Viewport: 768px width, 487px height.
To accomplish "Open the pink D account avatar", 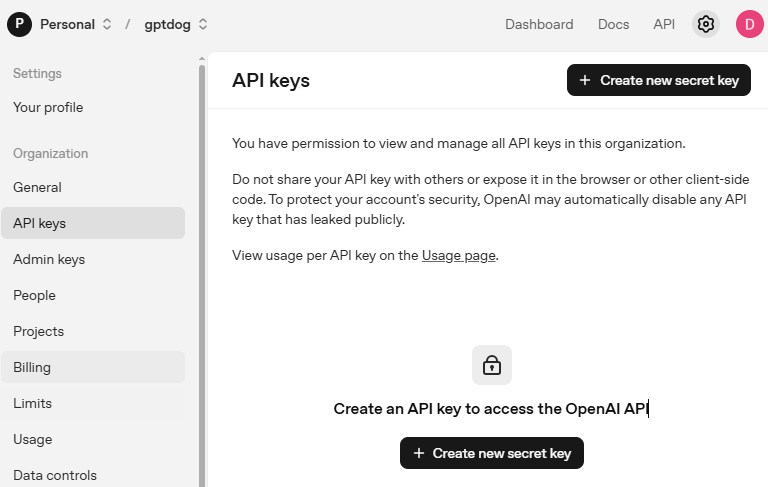I will coord(749,24).
